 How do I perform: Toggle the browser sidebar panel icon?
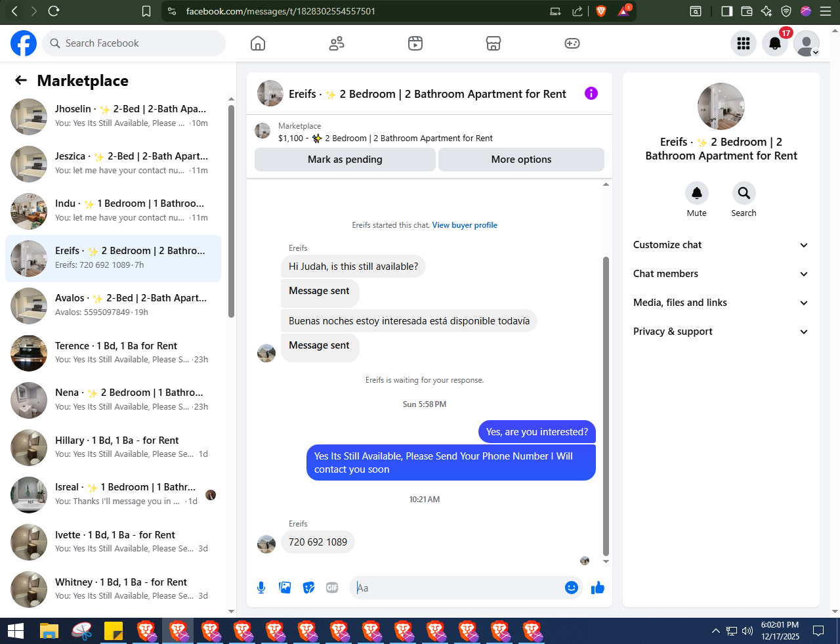pos(726,11)
